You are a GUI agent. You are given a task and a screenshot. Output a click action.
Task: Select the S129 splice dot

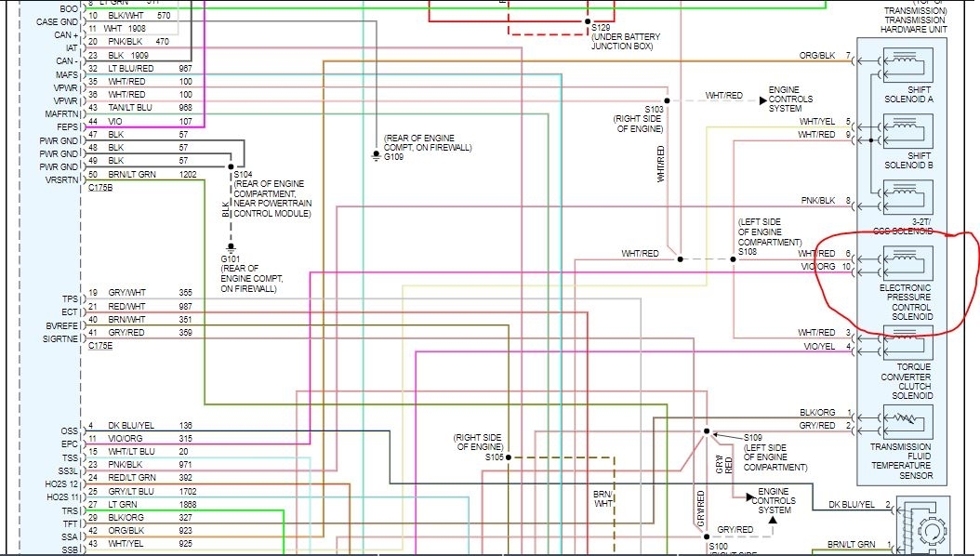[588, 22]
